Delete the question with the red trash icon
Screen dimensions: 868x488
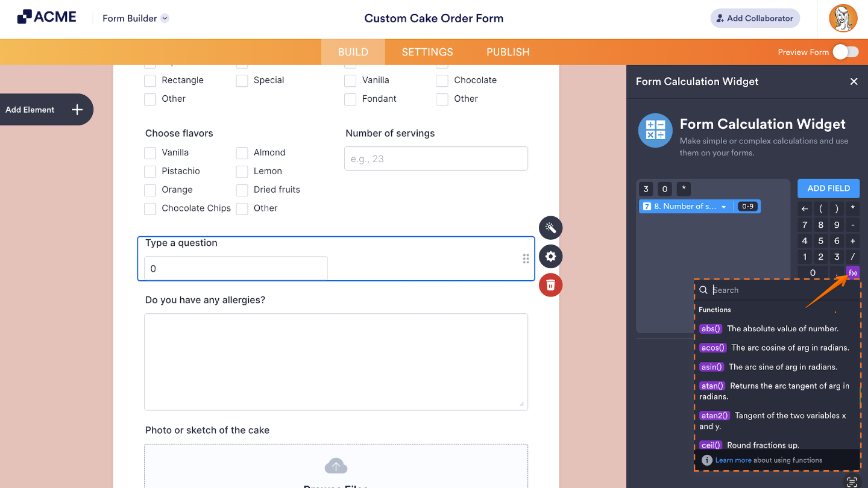coord(550,285)
